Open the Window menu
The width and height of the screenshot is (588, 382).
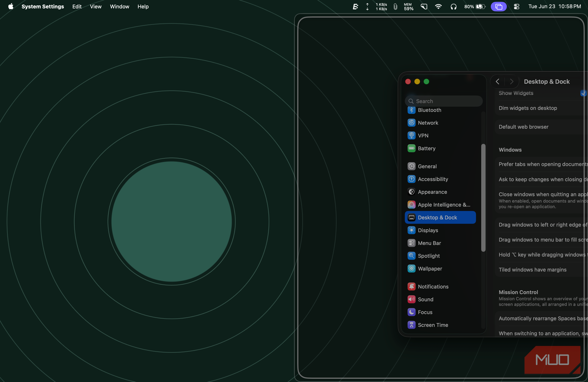coord(120,7)
